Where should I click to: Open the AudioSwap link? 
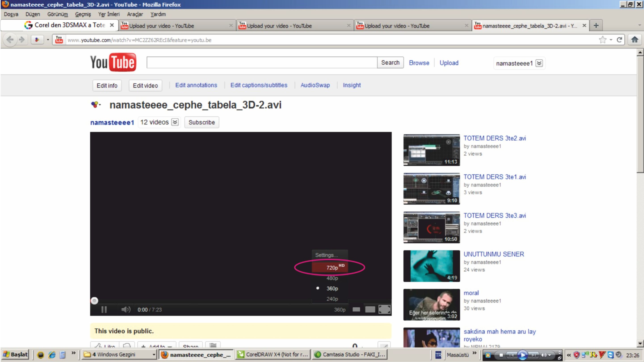pyautogui.click(x=315, y=85)
